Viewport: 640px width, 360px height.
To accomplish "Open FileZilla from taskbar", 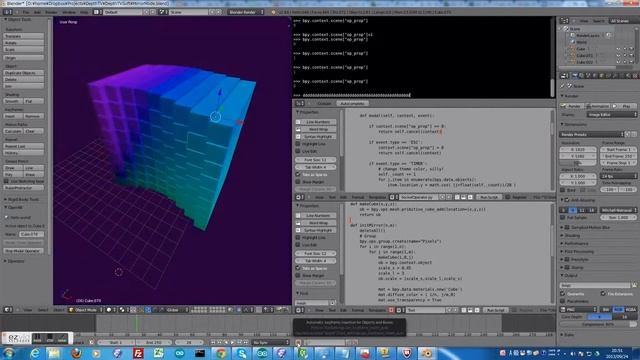I will pos(138,353).
